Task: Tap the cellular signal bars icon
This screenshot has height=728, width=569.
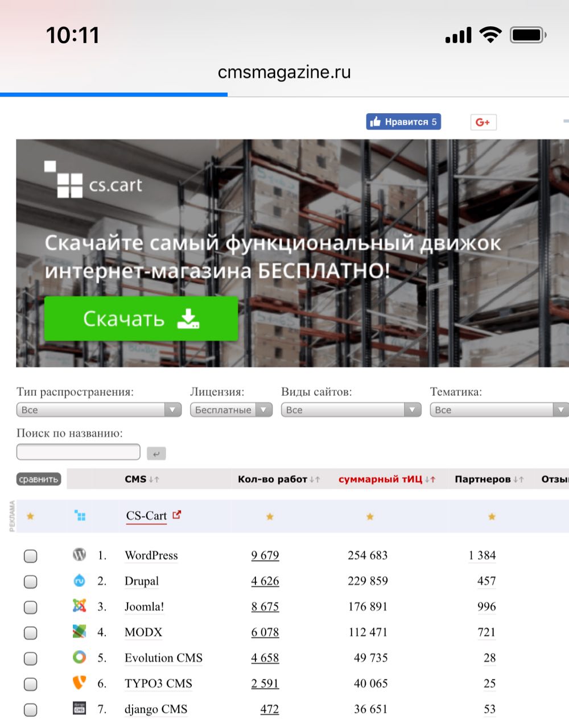Action: (x=459, y=35)
